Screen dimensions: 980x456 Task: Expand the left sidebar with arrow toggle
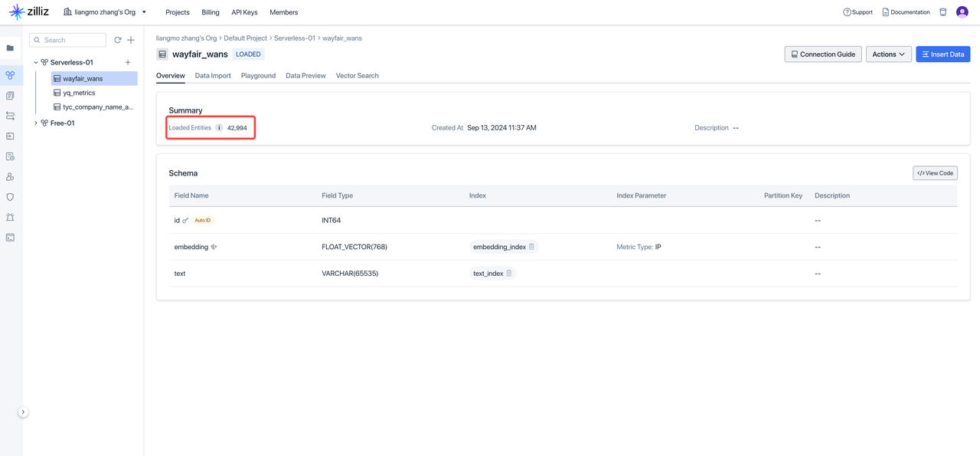coord(23,412)
